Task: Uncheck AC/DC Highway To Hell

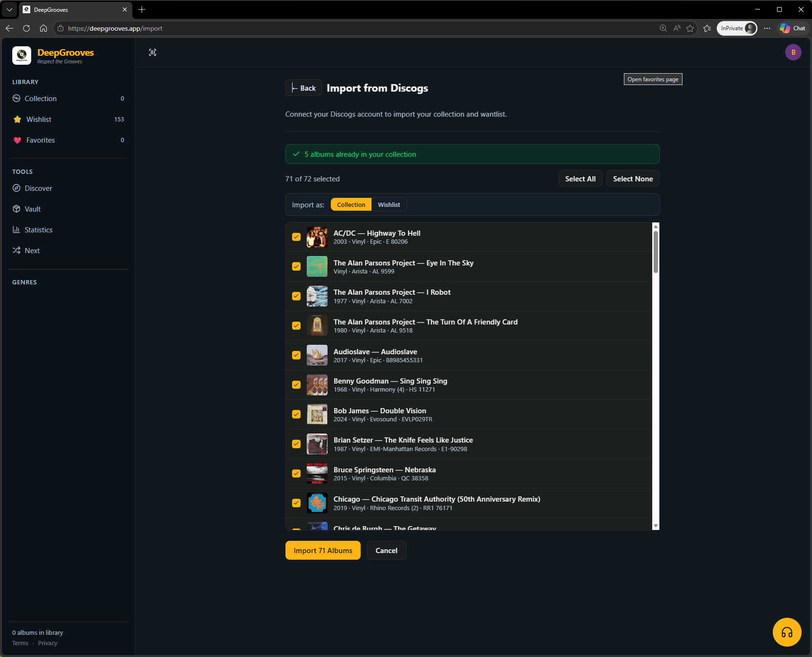Action: pyautogui.click(x=296, y=237)
